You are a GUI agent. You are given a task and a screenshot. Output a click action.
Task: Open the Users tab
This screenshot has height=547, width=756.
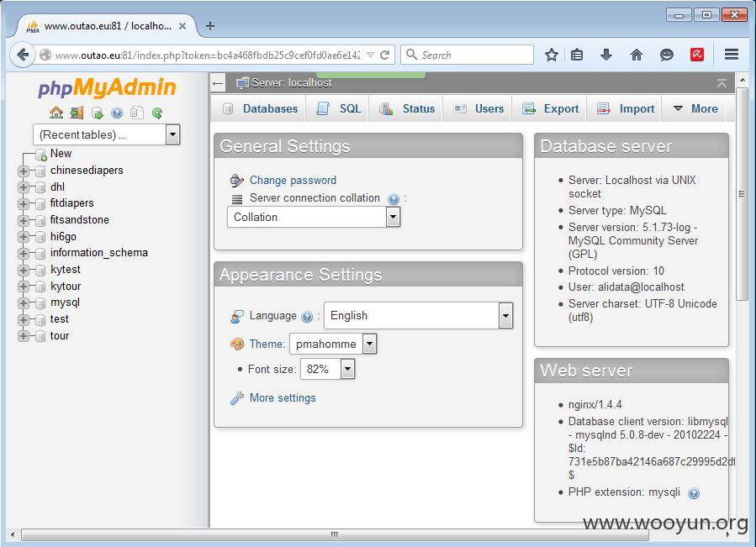point(478,109)
